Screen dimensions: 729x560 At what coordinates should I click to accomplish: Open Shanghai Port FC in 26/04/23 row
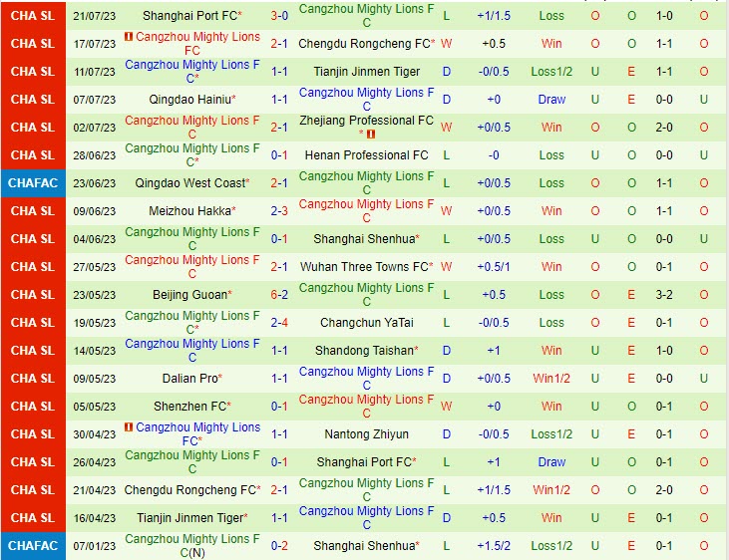364,462
